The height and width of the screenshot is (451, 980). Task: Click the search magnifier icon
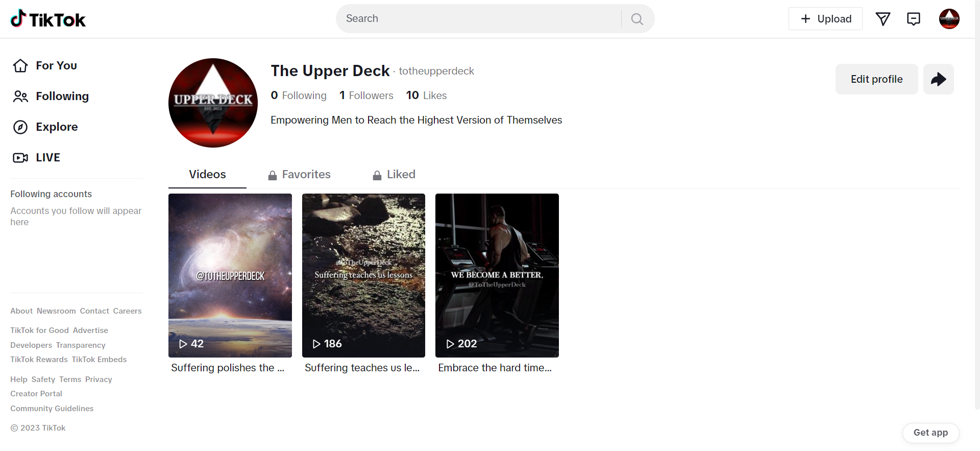tap(637, 19)
